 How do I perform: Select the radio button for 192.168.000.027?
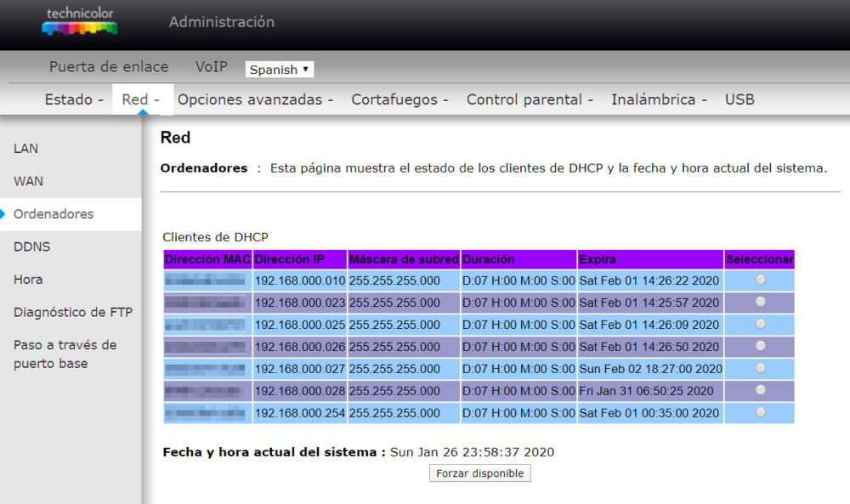759,369
